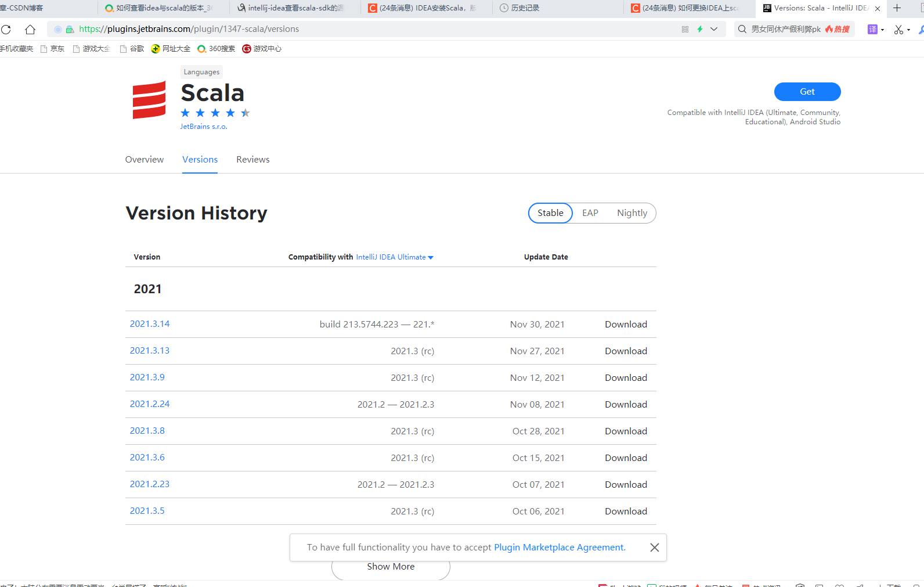
Task: Select the EAP channel toggle
Action: coord(590,213)
